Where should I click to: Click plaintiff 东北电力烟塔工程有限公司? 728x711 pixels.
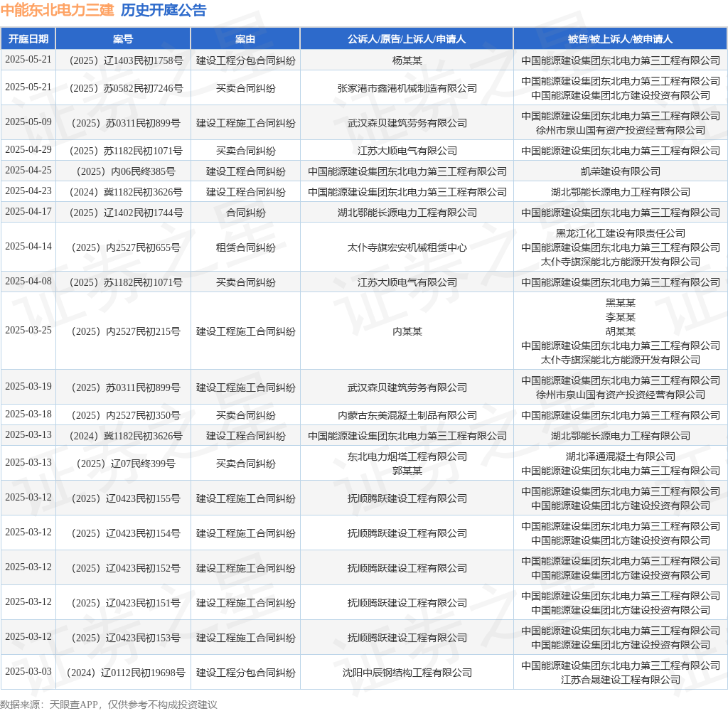pyautogui.click(x=407, y=456)
